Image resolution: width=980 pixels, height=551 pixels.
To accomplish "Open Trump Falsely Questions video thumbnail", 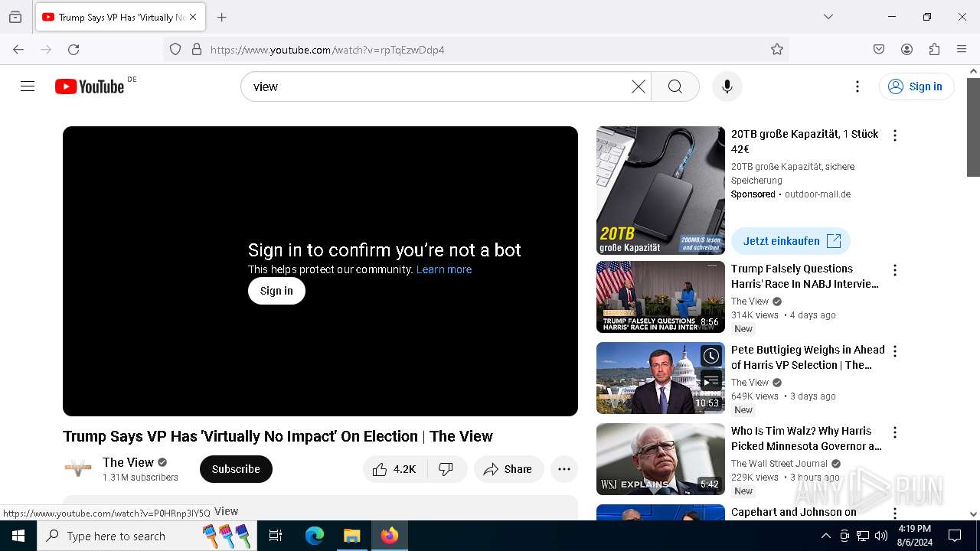I will pos(661,297).
